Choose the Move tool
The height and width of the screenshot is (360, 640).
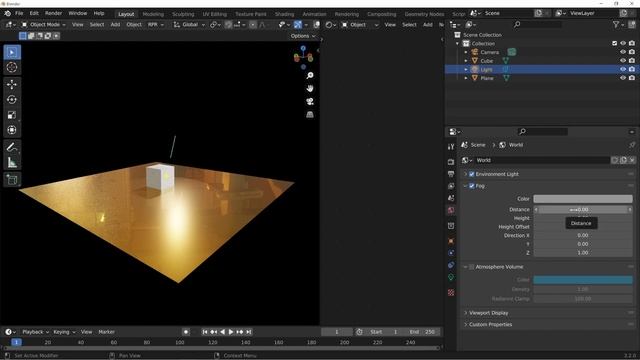12,84
